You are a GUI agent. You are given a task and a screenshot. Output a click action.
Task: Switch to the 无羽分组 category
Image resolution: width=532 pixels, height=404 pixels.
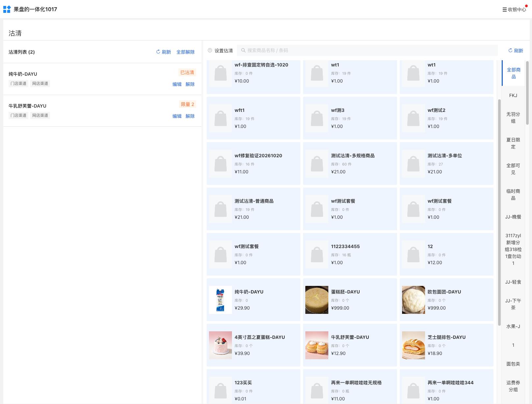(x=513, y=117)
